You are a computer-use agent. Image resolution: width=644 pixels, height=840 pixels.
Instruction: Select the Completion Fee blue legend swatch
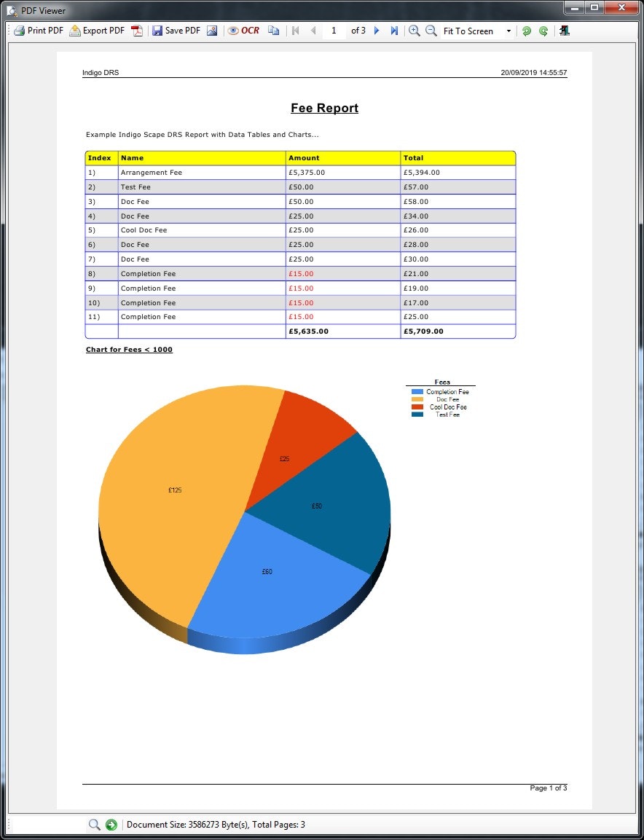pos(416,391)
